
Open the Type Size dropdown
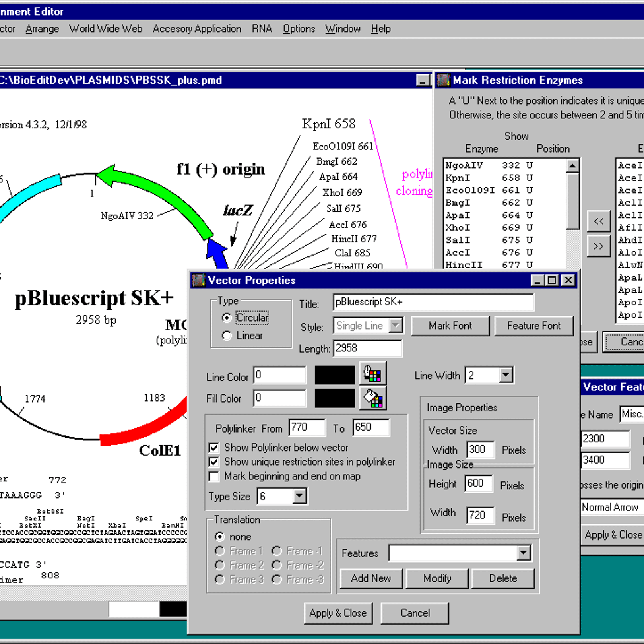299,496
